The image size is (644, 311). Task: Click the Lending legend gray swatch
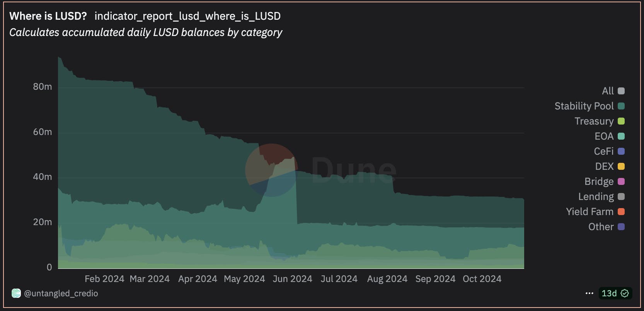tap(621, 197)
